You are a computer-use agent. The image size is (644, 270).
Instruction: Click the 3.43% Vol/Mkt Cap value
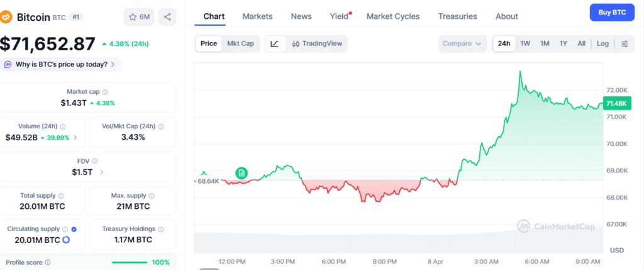coord(133,137)
